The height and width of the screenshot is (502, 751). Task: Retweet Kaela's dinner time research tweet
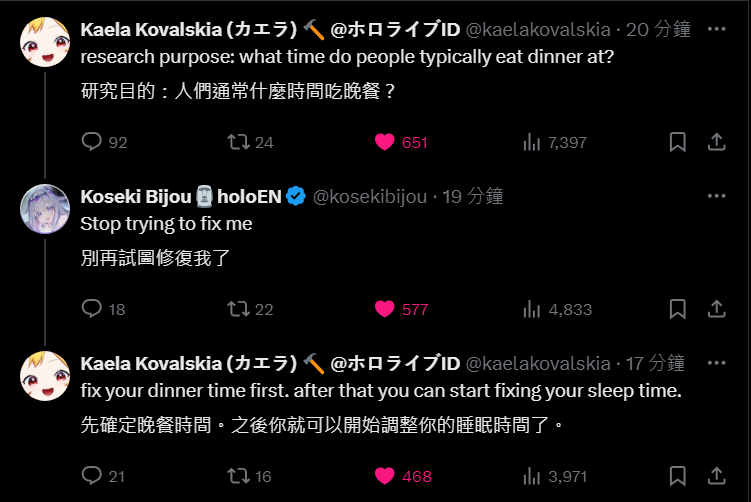[x=239, y=142]
